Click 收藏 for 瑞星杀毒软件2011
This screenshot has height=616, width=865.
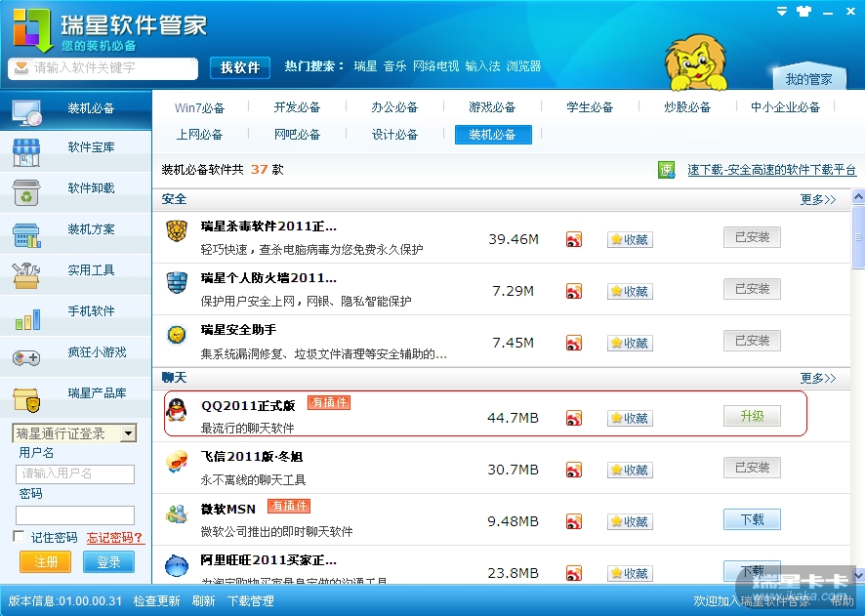point(630,239)
